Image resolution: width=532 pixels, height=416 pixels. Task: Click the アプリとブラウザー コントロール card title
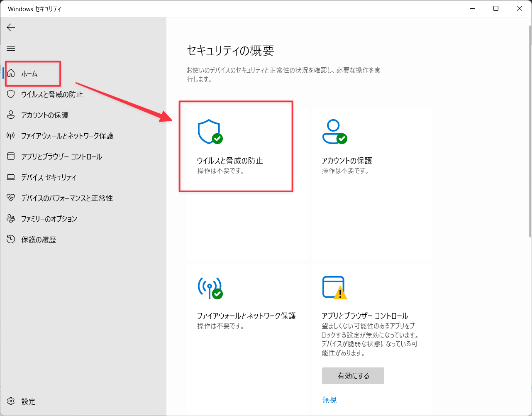click(365, 316)
